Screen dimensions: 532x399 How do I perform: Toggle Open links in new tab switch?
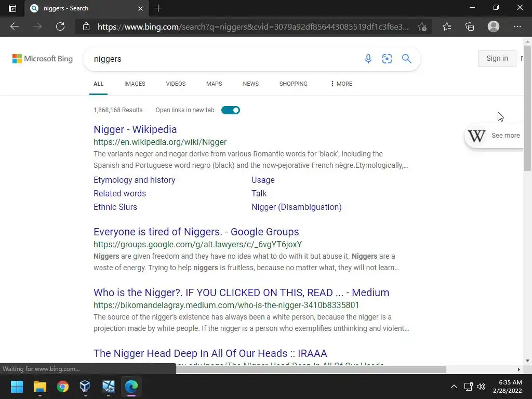(230, 110)
